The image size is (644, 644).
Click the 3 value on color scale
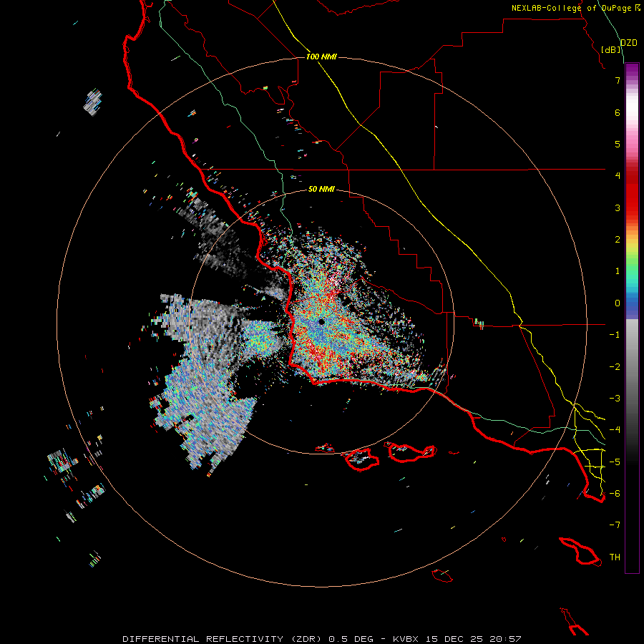coord(618,208)
